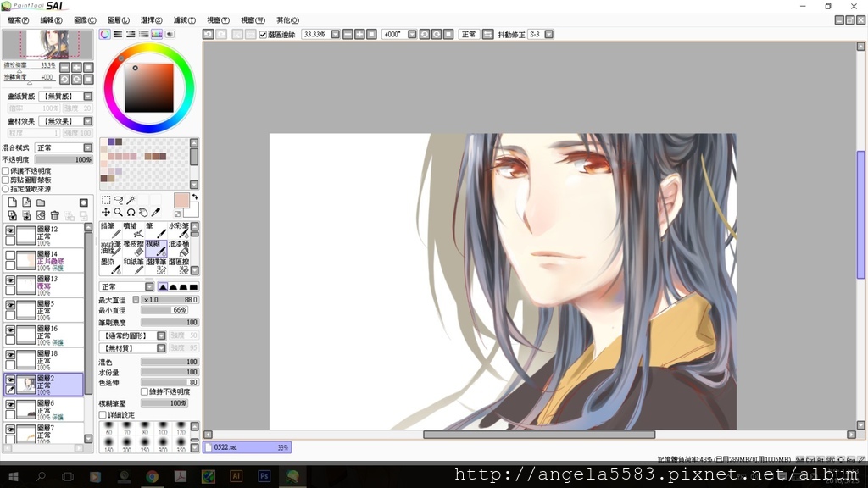Create a new normal layer
Viewport: 868px width, 488px height.
pyautogui.click(x=12, y=202)
